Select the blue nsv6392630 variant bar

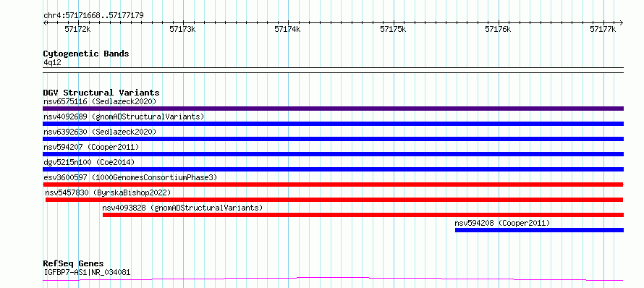click(333, 139)
